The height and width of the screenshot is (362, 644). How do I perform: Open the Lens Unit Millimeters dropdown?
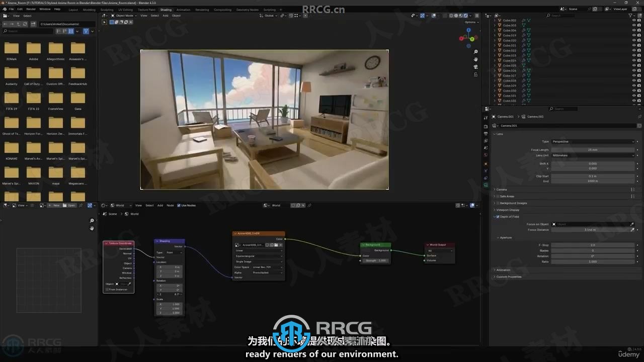(593, 155)
